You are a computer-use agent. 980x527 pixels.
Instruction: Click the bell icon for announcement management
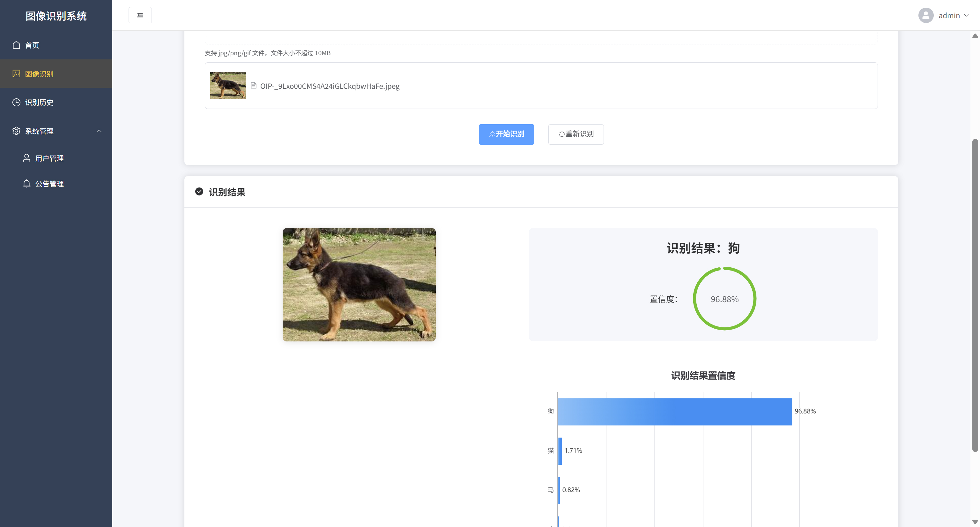pyautogui.click(x=26, y=184)
